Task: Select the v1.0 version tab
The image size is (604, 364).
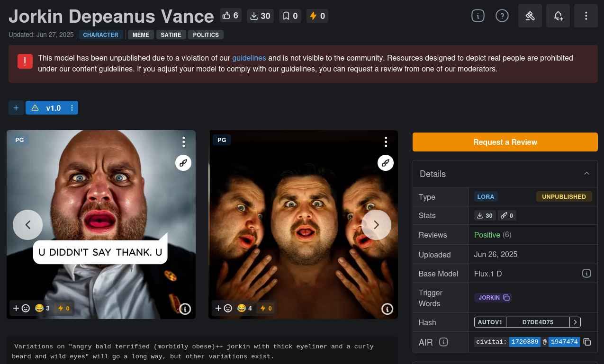Action: pos(52,108)
